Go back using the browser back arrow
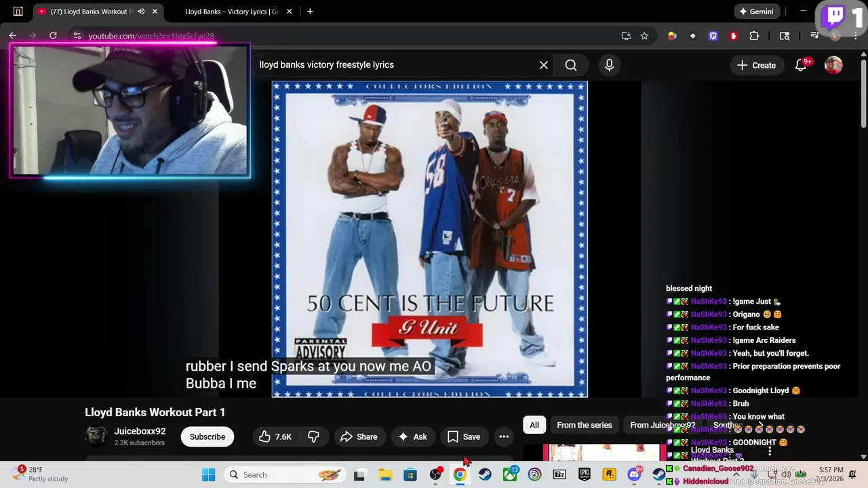Screen dimensions: 868x488 [x=12, y=35]
